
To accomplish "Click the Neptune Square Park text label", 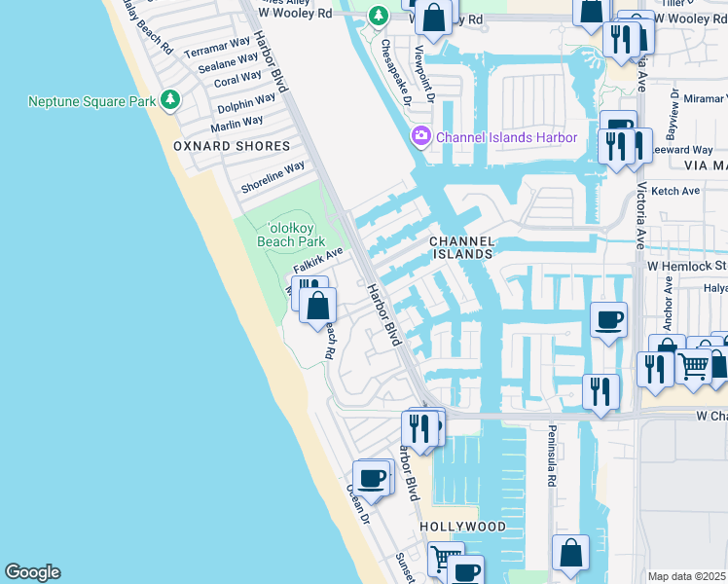I will point(92,101).
